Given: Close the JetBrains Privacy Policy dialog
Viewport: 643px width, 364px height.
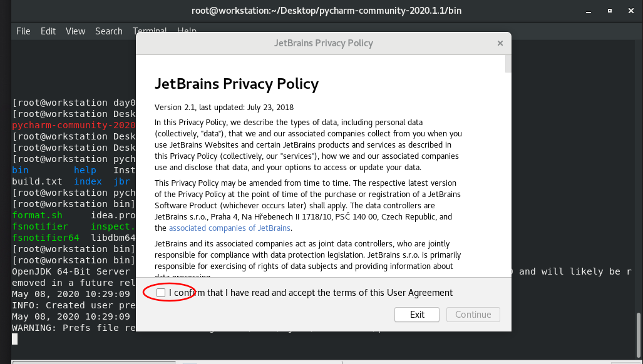Looking at the screenshot, I should [500, 43].
